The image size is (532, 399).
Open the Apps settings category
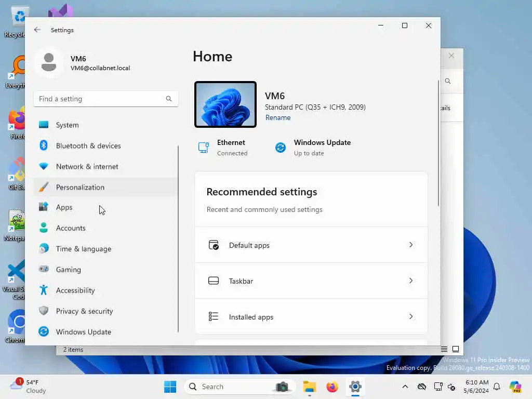(105, 207)
